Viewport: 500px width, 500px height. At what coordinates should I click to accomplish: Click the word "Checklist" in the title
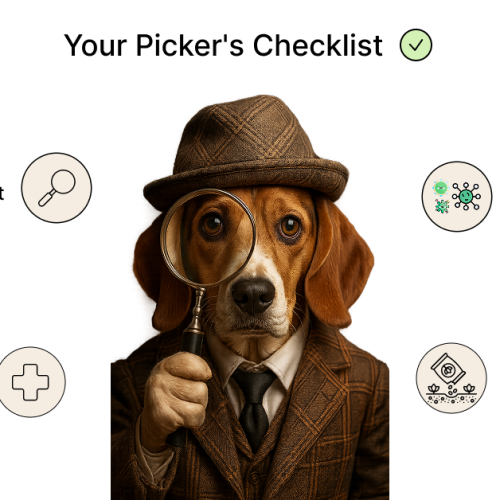coord(318,45)
